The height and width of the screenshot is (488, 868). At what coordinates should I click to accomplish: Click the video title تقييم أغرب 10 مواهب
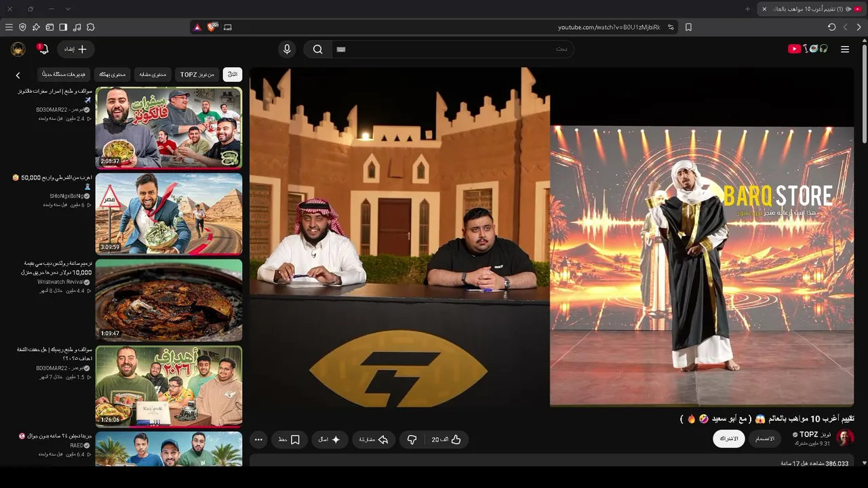point(766,419)
